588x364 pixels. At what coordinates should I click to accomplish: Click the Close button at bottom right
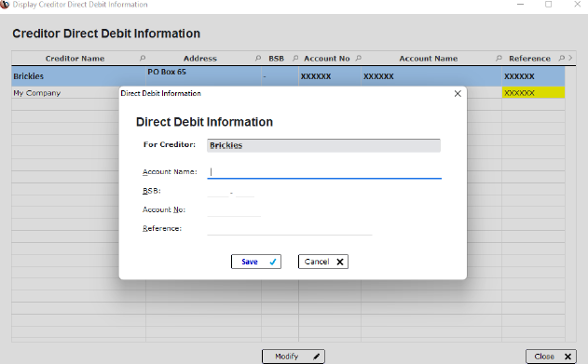pyautogui.click(x=551, y=357)
